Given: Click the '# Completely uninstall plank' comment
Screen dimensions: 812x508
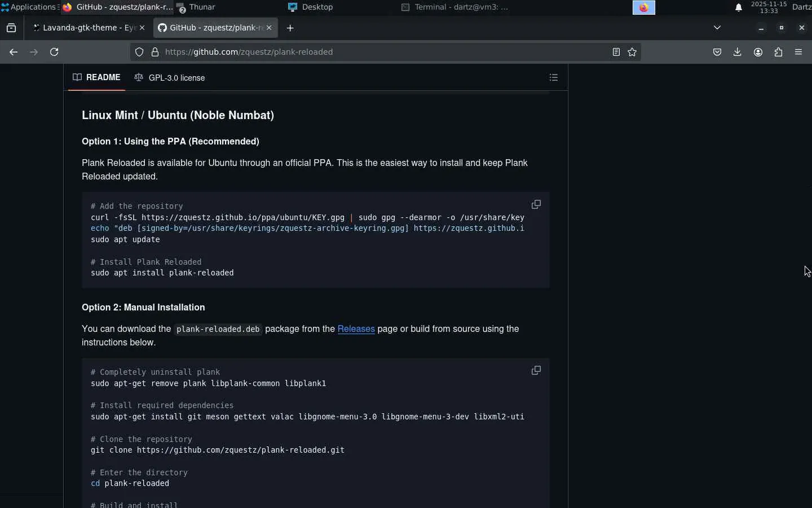Looking at the screenshot, I should pyautogui.click(x=155, y=372).
